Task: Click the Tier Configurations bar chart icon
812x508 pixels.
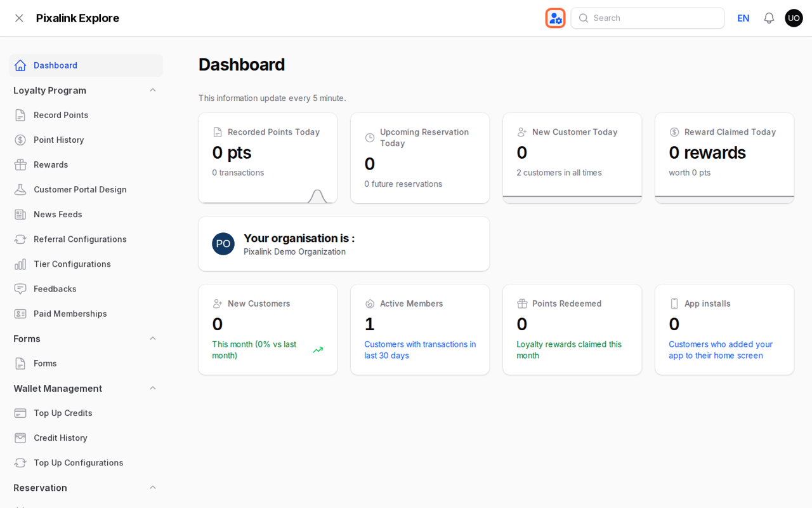Action: click(x=20, y=264)
